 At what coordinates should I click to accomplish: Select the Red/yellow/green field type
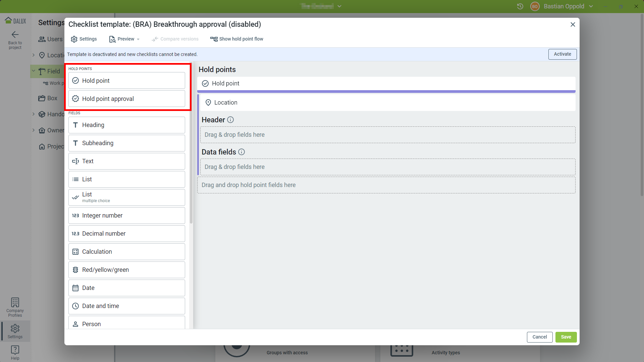(127, 270)
